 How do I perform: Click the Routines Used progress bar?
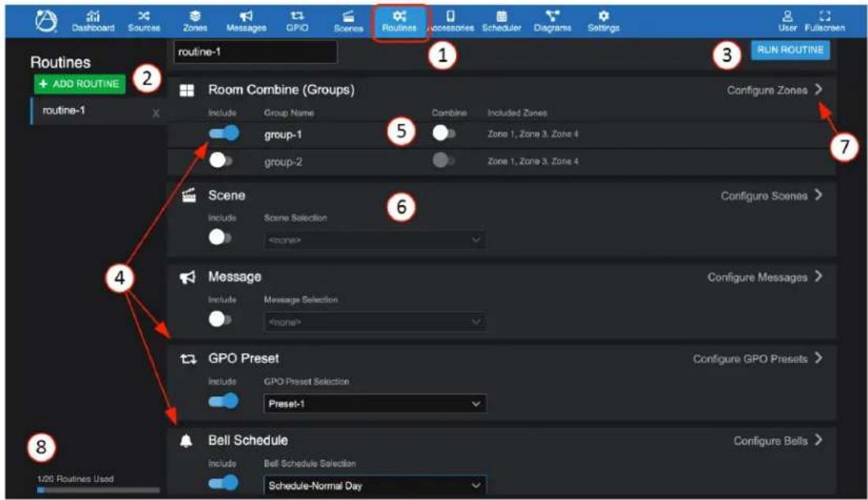99,490
